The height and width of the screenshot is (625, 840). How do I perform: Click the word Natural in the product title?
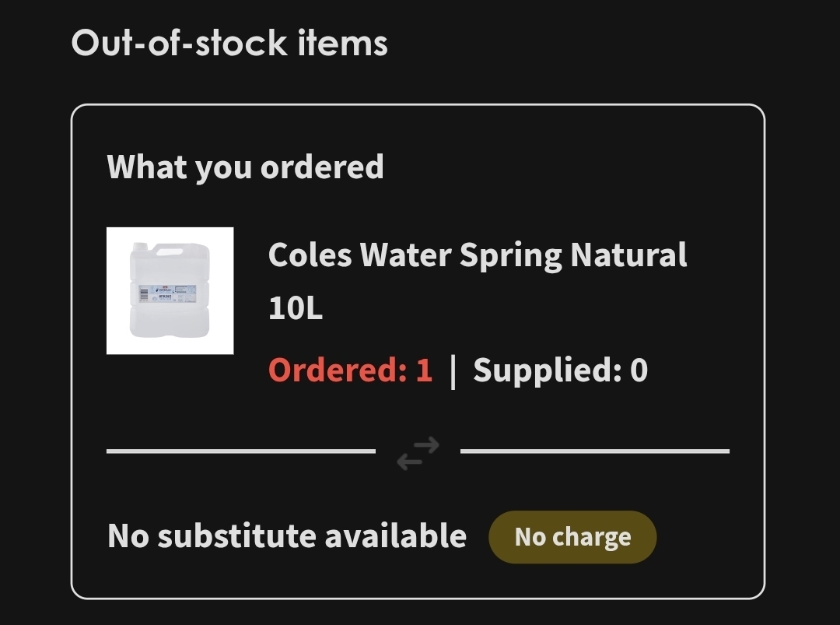(628, 255)
